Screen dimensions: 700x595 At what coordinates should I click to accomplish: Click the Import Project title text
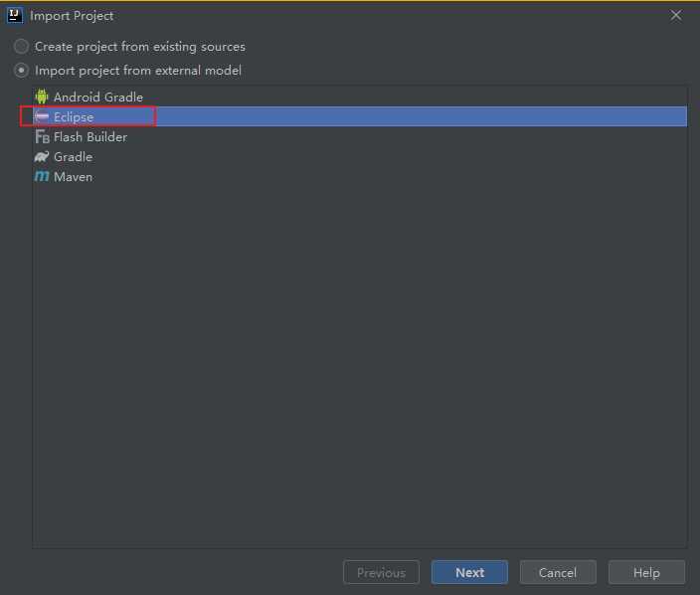[x=72, y=16]
